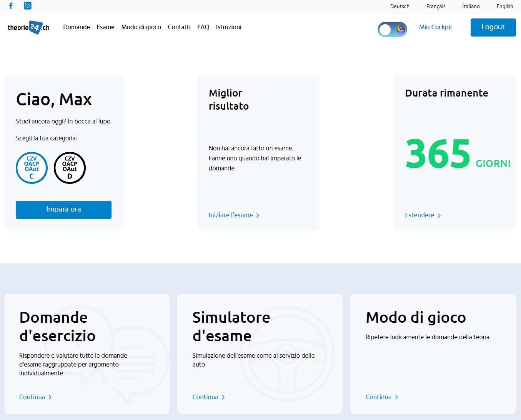Select the blue category C badge
This screenshot has width=521, height=420.
(32, 168)
